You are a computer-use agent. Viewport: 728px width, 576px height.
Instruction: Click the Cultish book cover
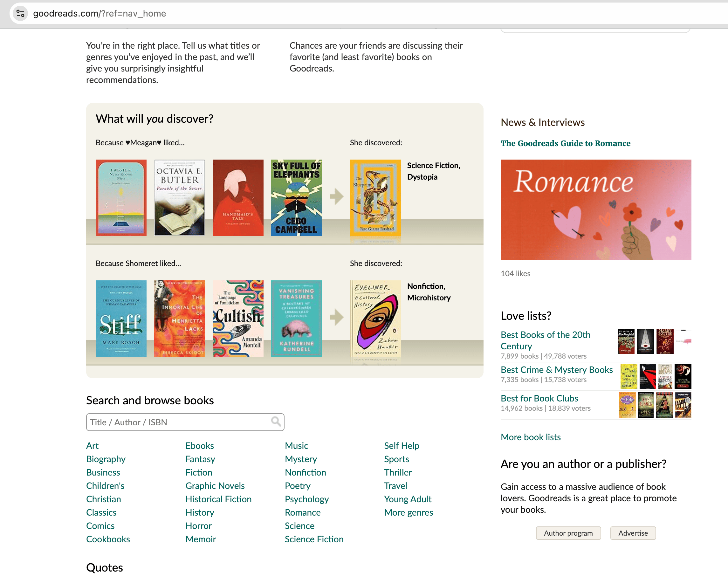[x=238, y=318]
